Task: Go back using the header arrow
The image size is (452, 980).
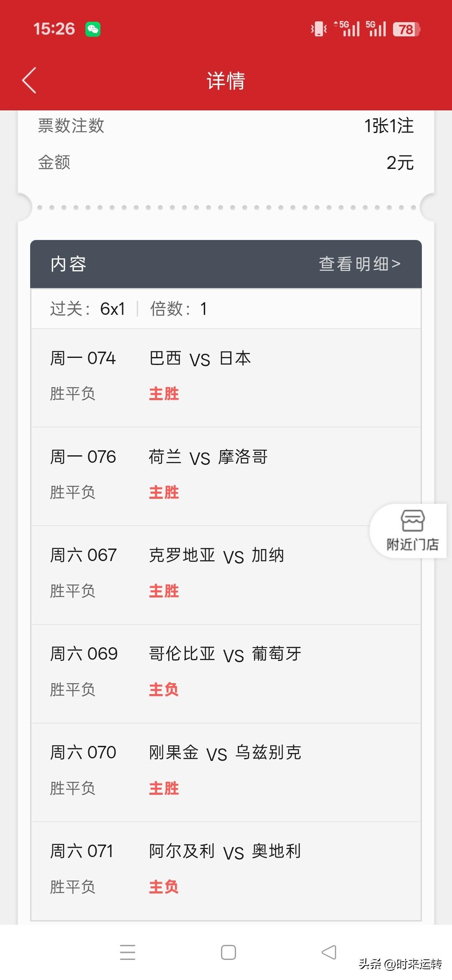Action: [29, 80]
